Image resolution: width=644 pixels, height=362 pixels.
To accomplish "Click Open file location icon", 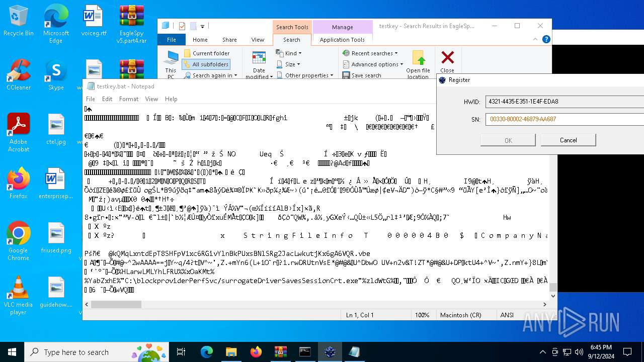I will pos(418,64).
